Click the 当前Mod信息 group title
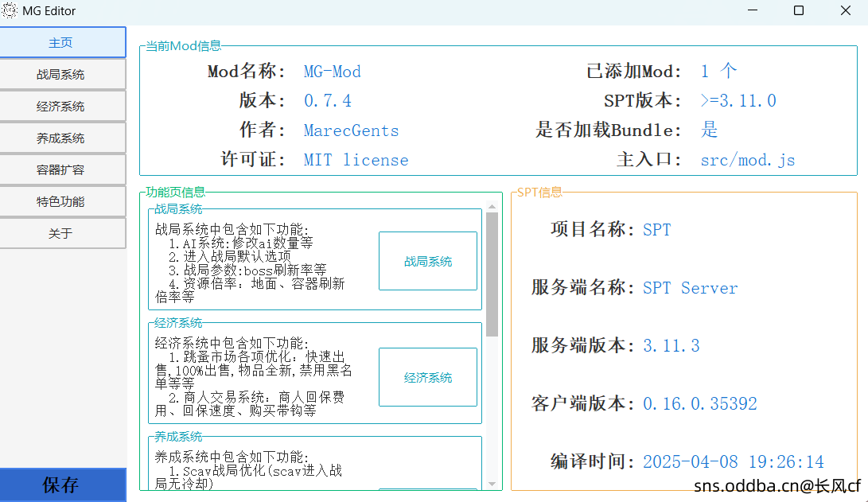Screen dimensions: 868x502 point(183,46)
